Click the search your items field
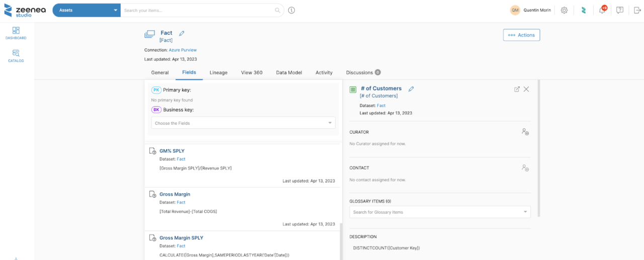644x260 pixels. point(199,10)
